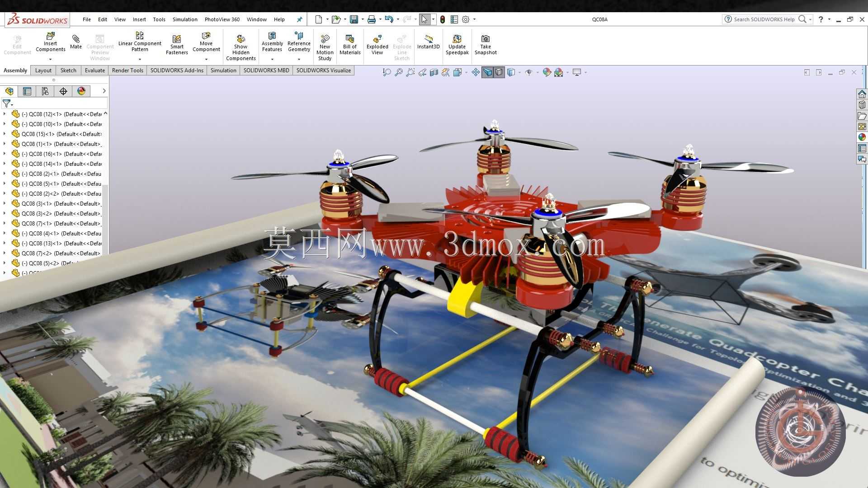Open Linear Component Pattern
The height and width of the screenshot is (488, 868).
point(140,42)
